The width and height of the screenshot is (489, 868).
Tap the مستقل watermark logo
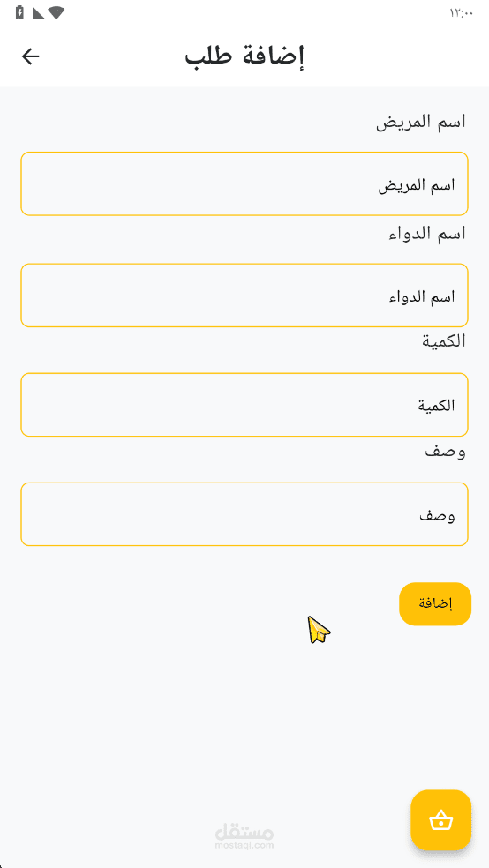click(x=244, y=830)
